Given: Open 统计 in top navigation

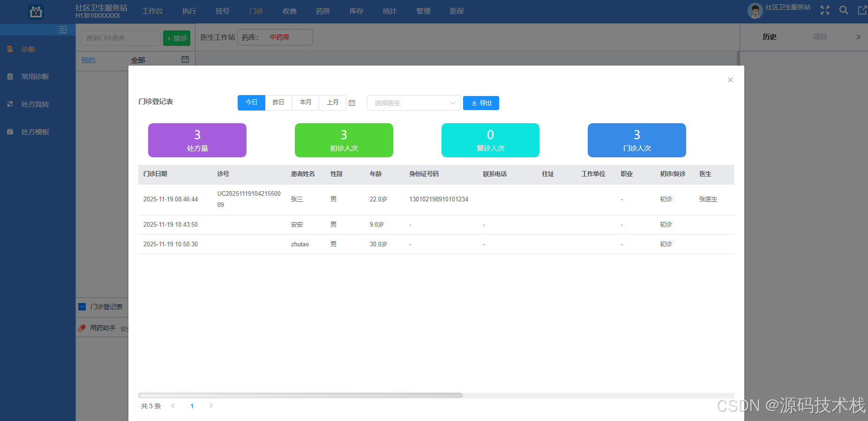Looking at the screenshot, I should pos(389,11).
